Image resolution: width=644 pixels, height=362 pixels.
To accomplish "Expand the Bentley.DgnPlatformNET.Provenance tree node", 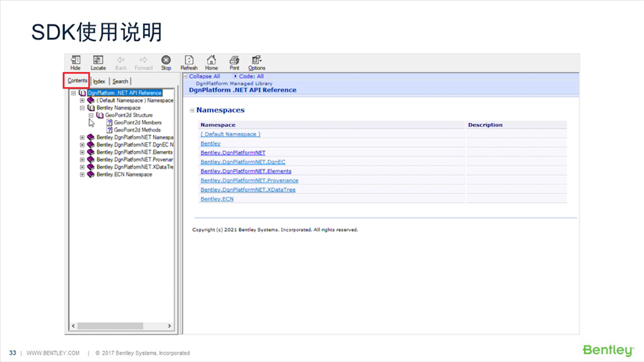I will (82, 160).
